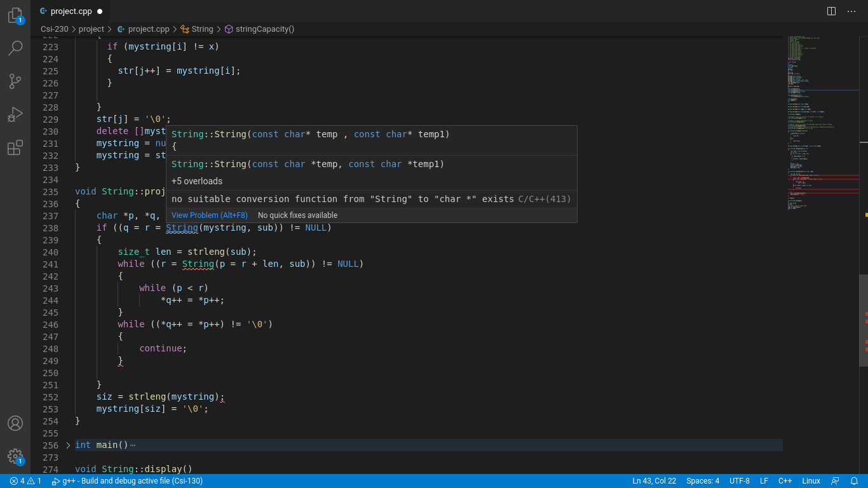Image resolution: width=868 pixels, height=488 pixels.
Task: Open the Accounts icon in the activity bar
Action: click(15, 423)
